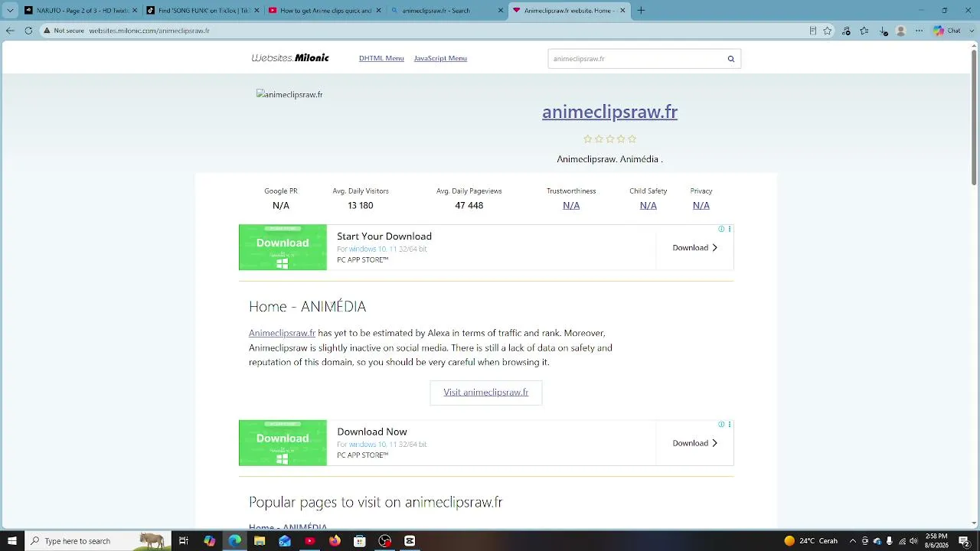The width and height of the screenshot is (980, 551).
Task: Show hidden system tray icons
Action: (x=853, y=541)
